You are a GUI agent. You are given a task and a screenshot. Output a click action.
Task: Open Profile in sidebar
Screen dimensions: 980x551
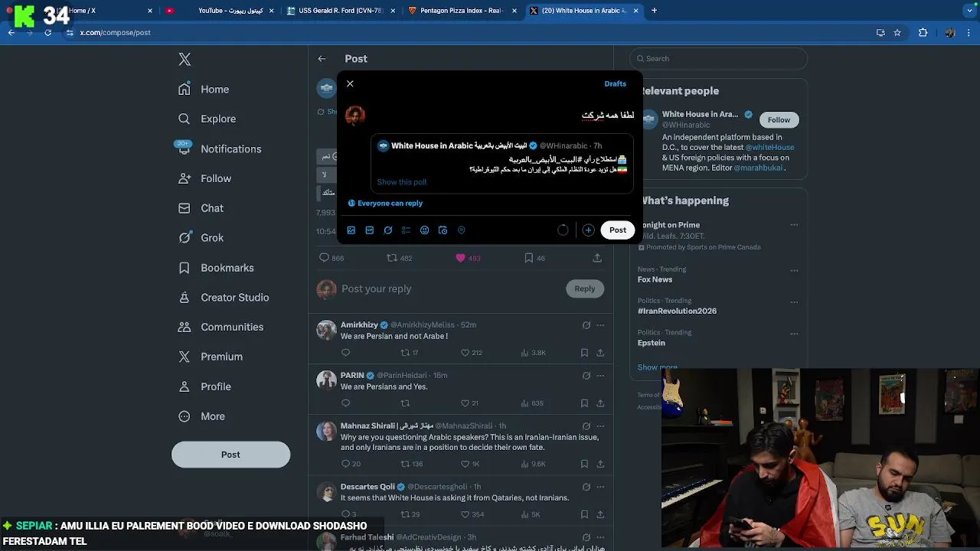pyautogui.click(x=204, y=386)
